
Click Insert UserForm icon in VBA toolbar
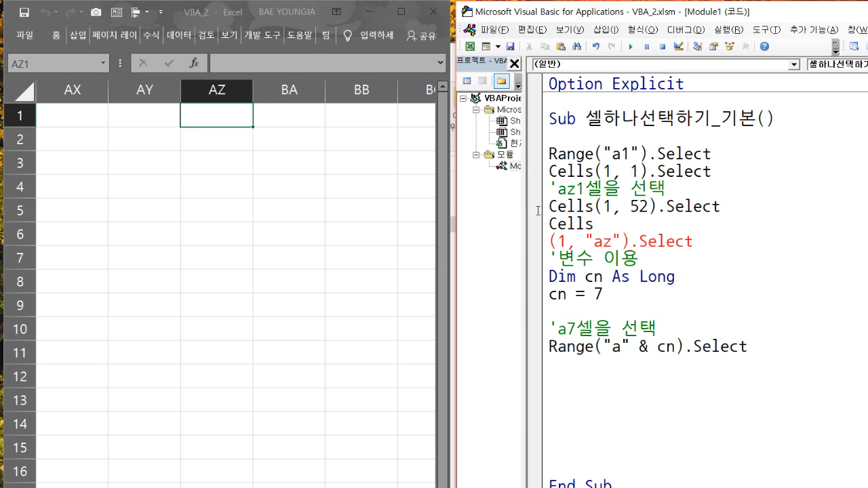pyautogui.click(x=486, y=47)
